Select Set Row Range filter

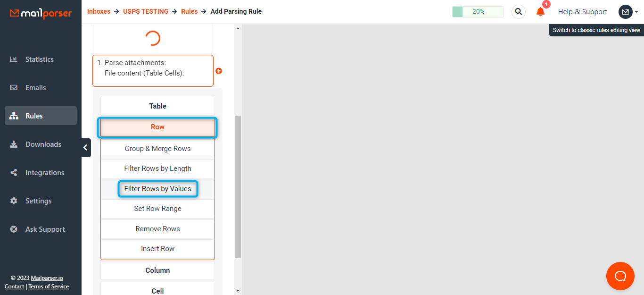[x=157, y=209]
